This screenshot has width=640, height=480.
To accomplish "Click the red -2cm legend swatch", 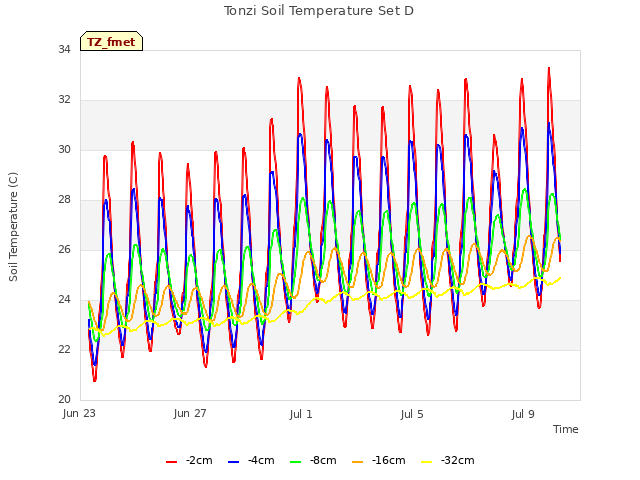I will (171, 462).
